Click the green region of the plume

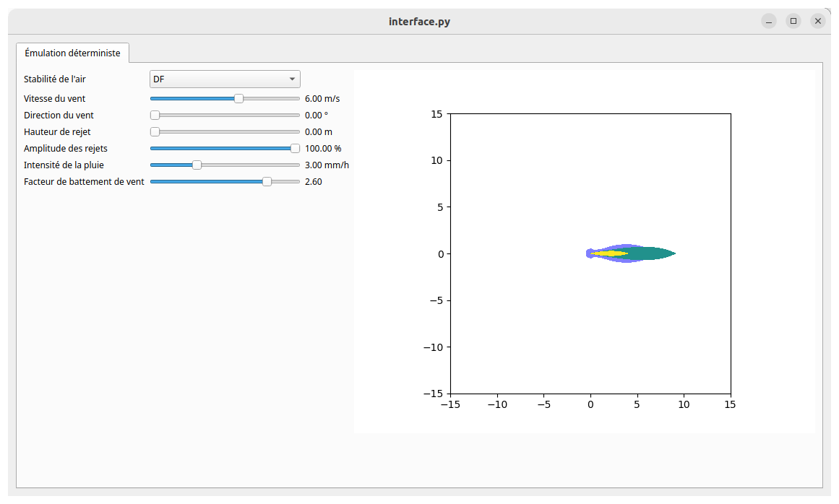click(x=650, y=253)
